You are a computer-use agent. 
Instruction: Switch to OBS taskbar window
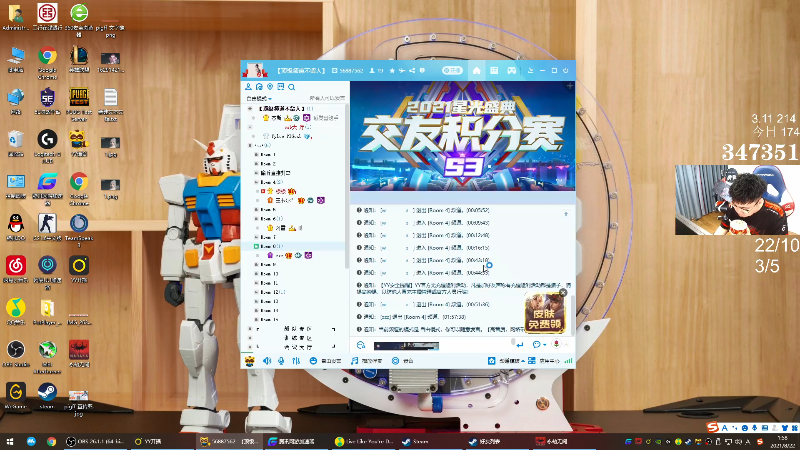[x=95, y=441]
